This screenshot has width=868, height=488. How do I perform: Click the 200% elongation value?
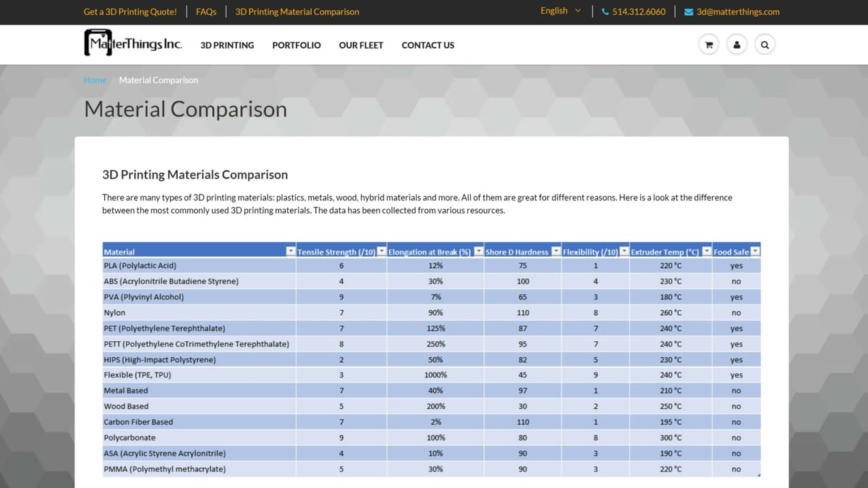point(435,406)
